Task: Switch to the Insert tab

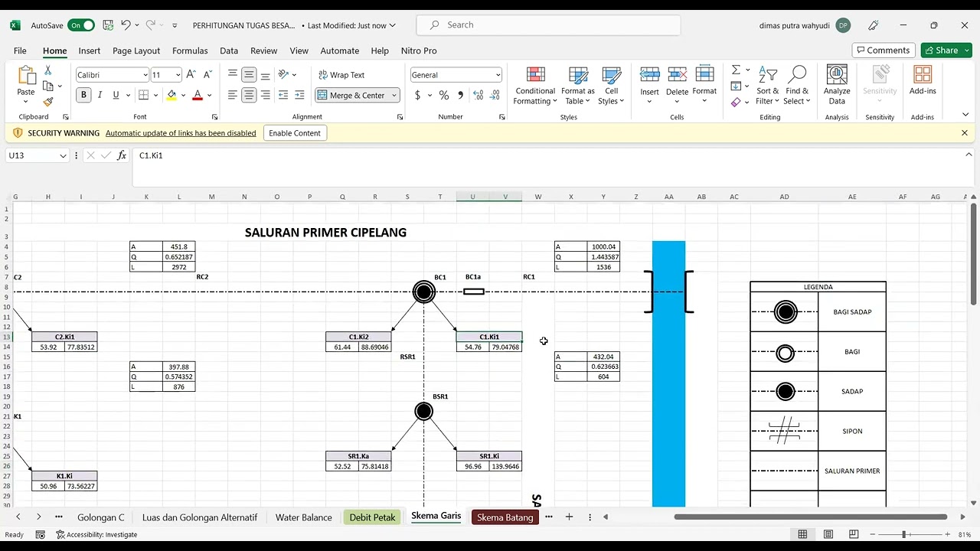Action: pyautogui.click(x=89, y=51)
